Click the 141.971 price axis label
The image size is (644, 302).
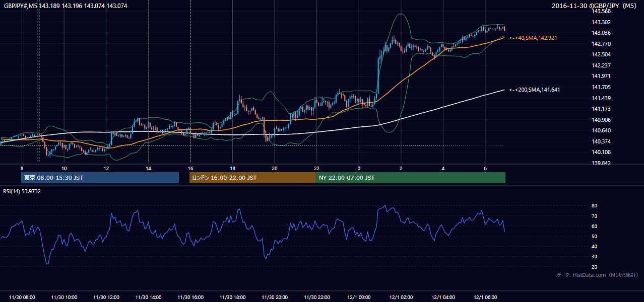(601, 76)
